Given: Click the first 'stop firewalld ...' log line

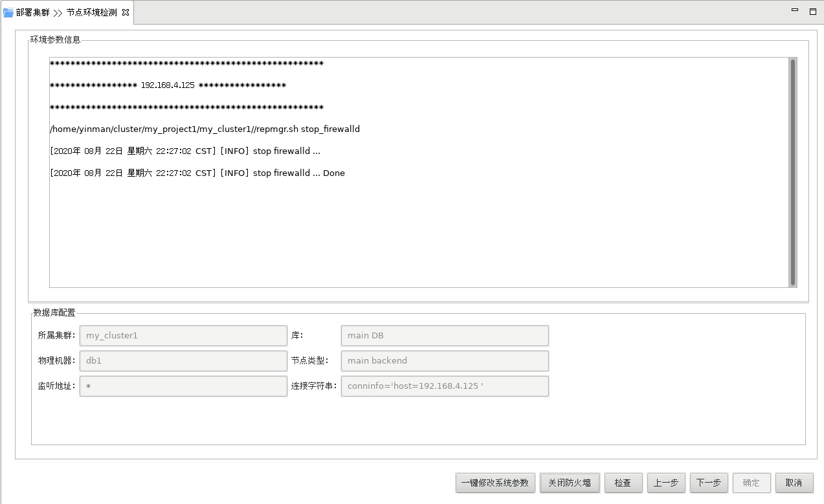Looking at the screenshot, I should [x=185, y=151].
